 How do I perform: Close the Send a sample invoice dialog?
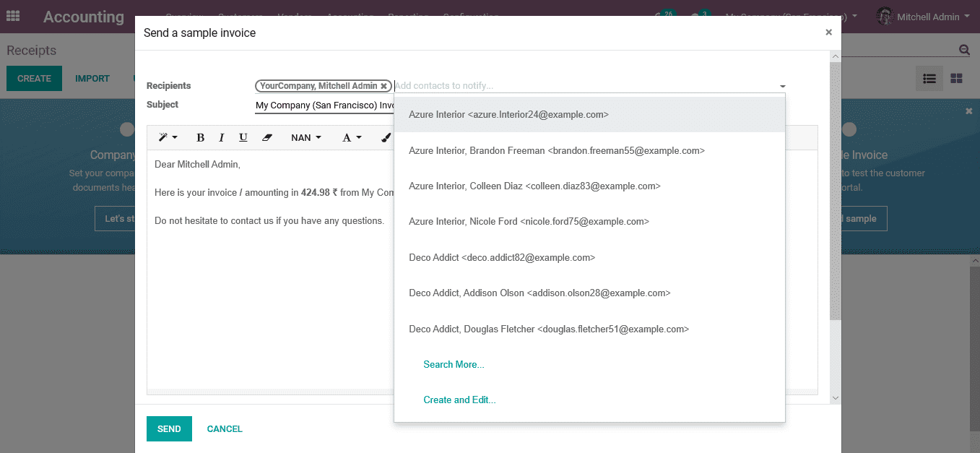[828, 33]
